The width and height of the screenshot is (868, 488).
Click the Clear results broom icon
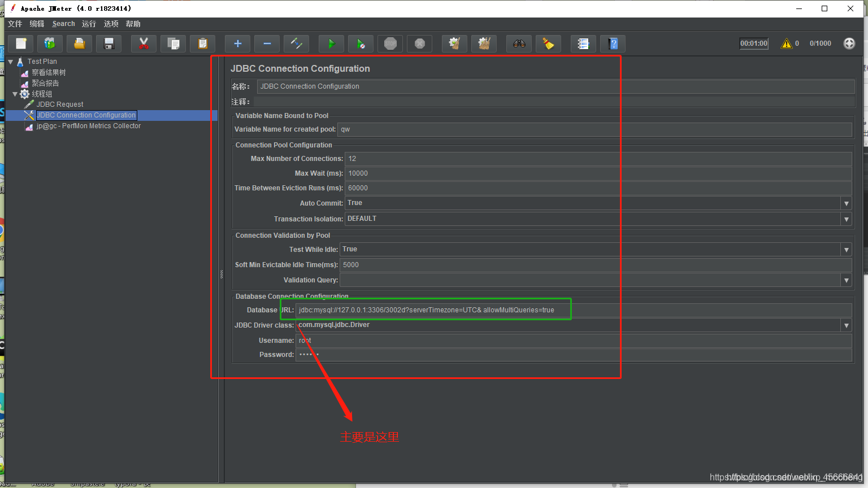click(455, 43)
